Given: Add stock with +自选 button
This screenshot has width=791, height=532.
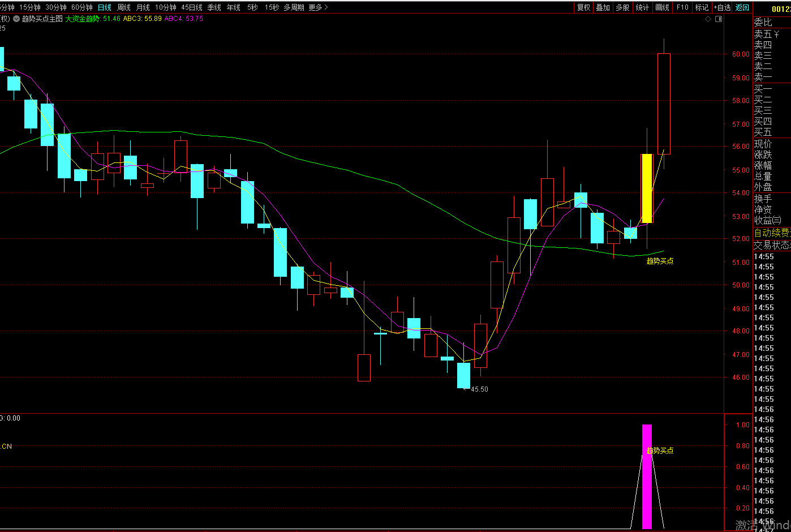Looking at the screenshot, I should 722,7.
